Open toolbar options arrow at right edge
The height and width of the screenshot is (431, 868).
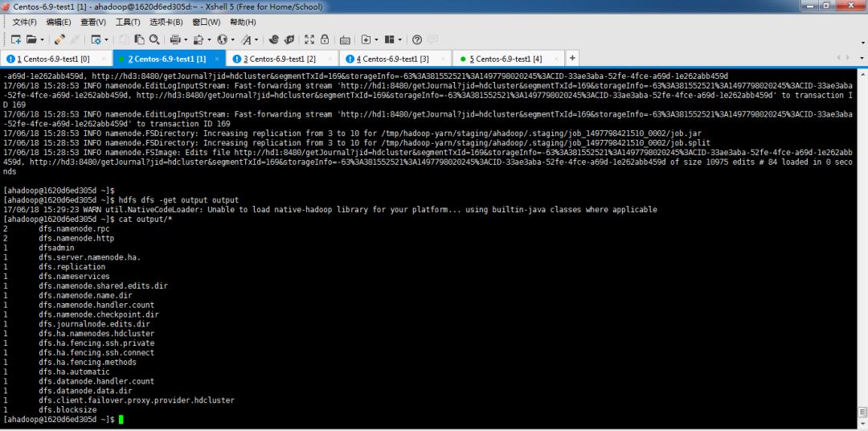pyautogui.click(x=863, y=41)
